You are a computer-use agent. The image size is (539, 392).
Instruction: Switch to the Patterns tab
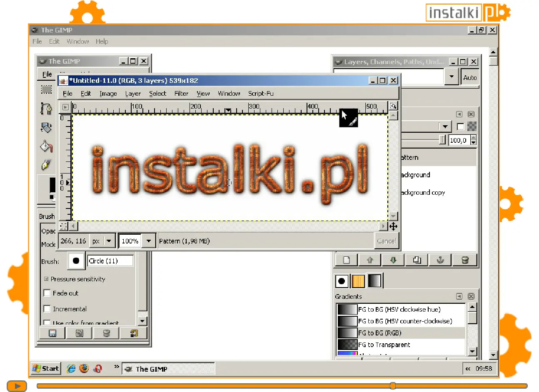click(x=358, y=281)
